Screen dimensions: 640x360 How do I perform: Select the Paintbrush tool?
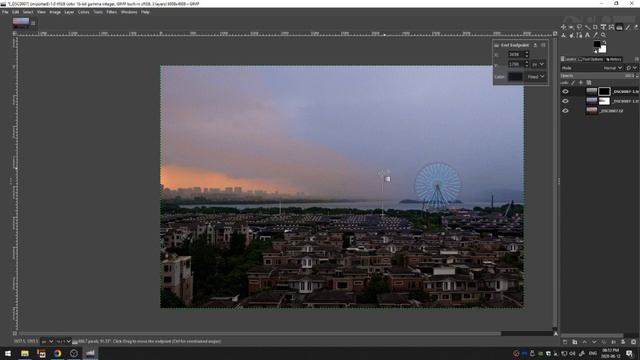coord(627,27)
